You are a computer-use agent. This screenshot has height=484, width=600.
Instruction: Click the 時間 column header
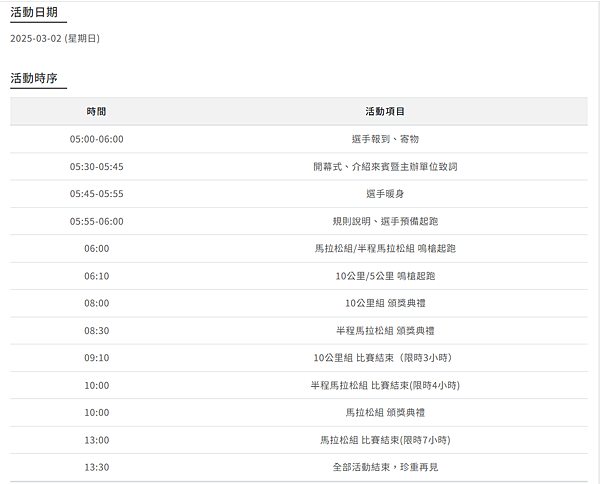tap(96, 111)
